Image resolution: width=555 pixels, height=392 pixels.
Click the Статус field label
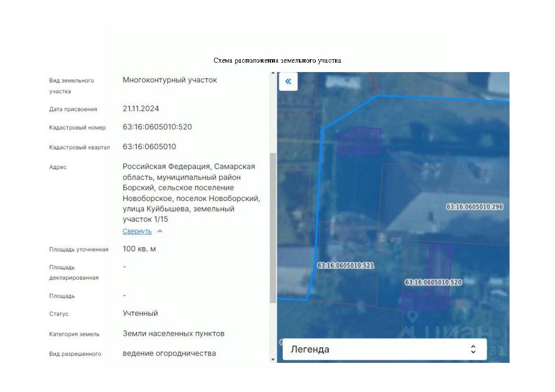pos(58,314)
